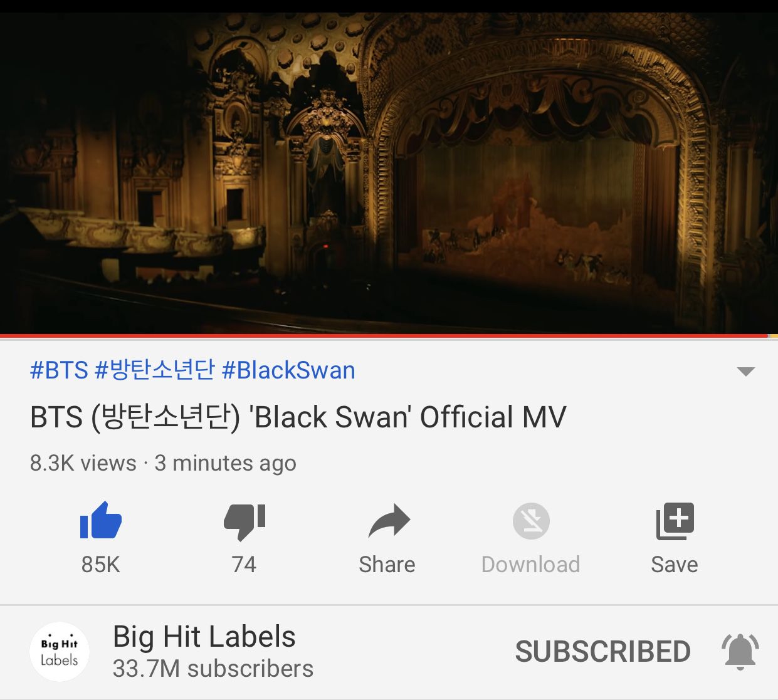
Task: Open the notification bell settings
Action: click(740, 652)
